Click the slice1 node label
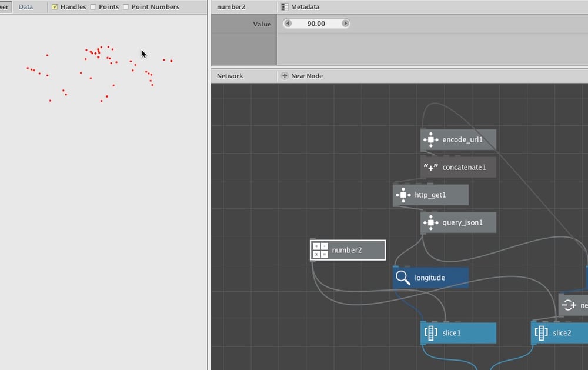 coord(452,333)
